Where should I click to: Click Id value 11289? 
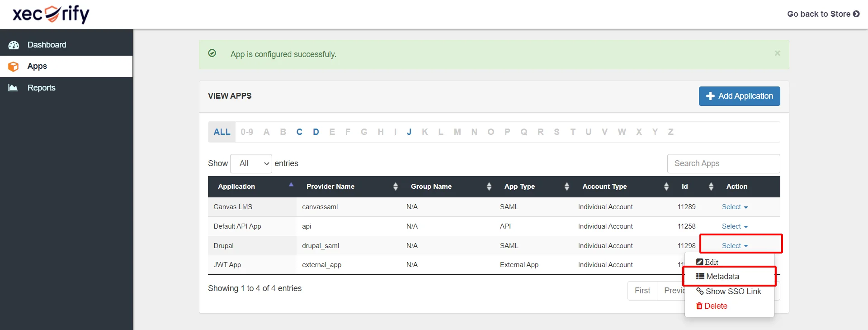point(686,207)
